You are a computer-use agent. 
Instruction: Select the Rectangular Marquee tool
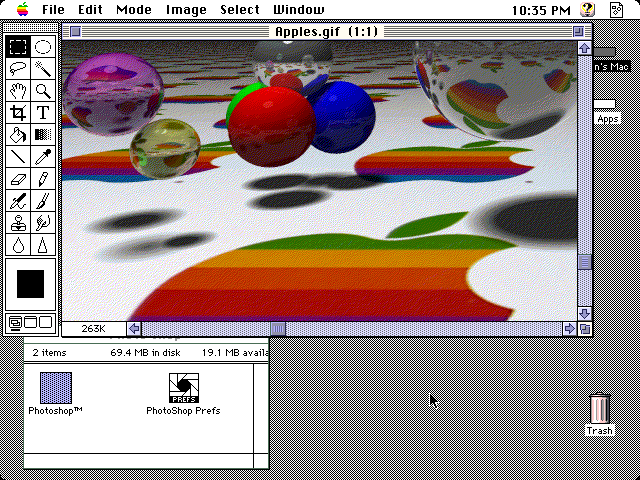(18, 46)
